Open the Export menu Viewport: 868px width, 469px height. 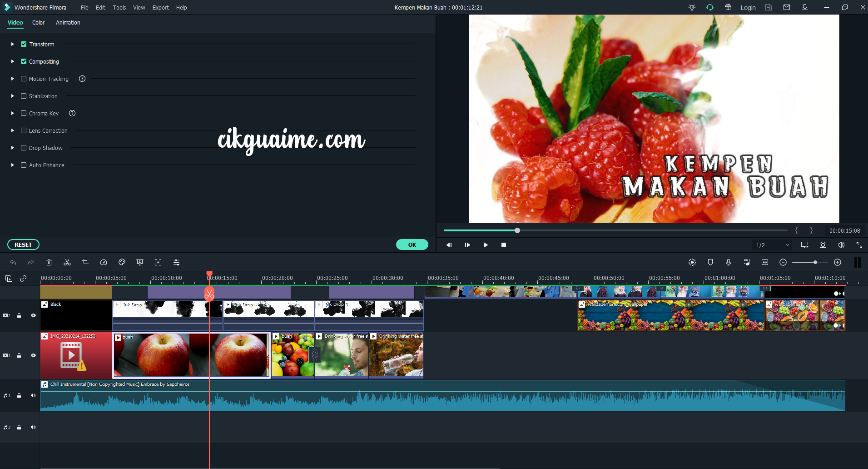point(160,7)
